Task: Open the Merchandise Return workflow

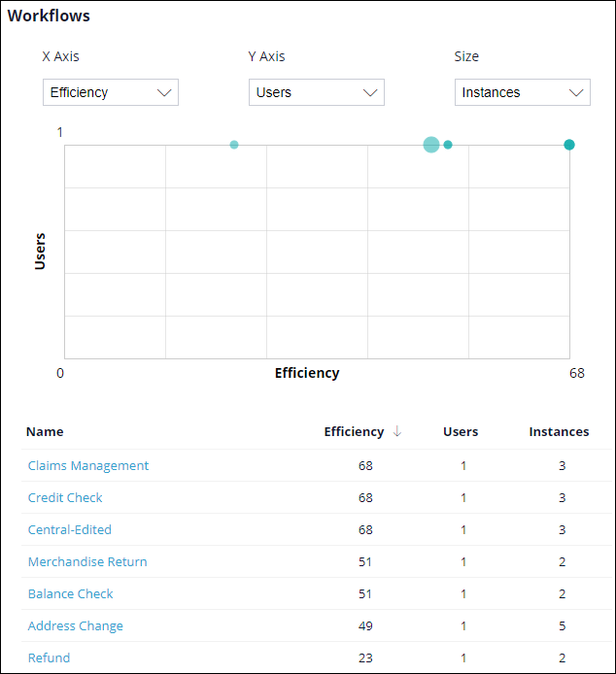Action: click(x=87, y=561)
